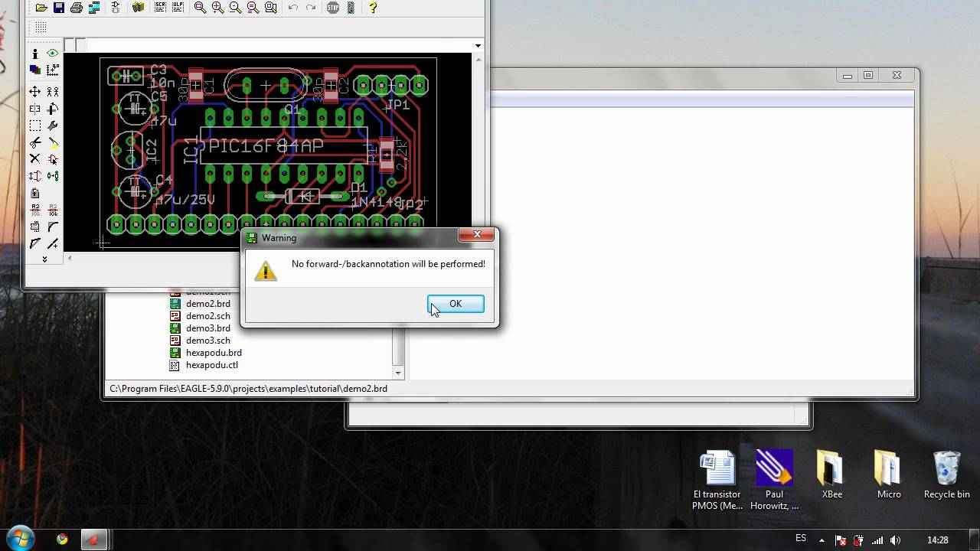Select the Mirror tool
Viewport: 980px width, 551px height.
[x=35, y=109]
